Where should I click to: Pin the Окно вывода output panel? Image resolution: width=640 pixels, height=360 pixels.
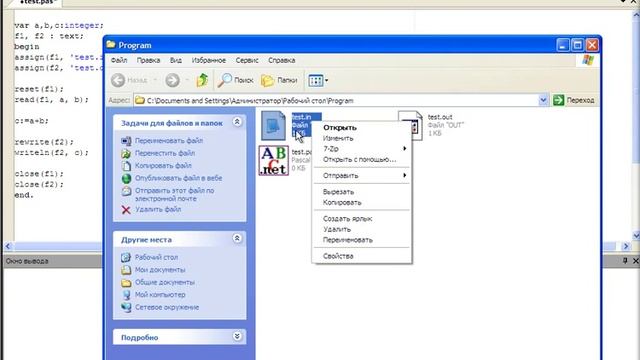coord(625,261)
